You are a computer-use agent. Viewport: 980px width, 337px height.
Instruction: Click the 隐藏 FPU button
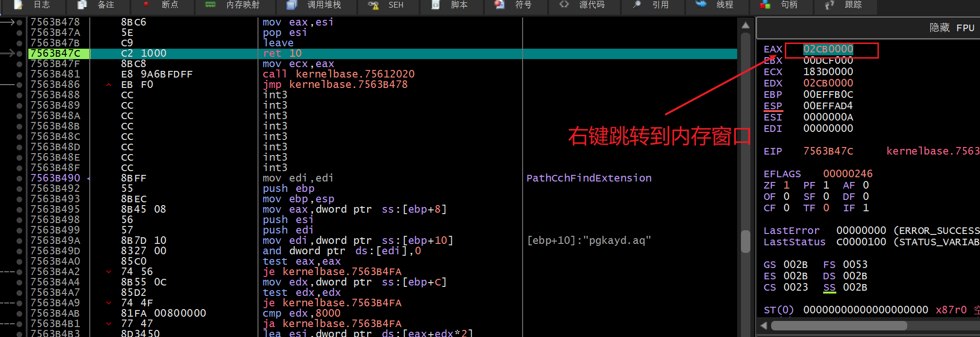[x=952, y=28]
